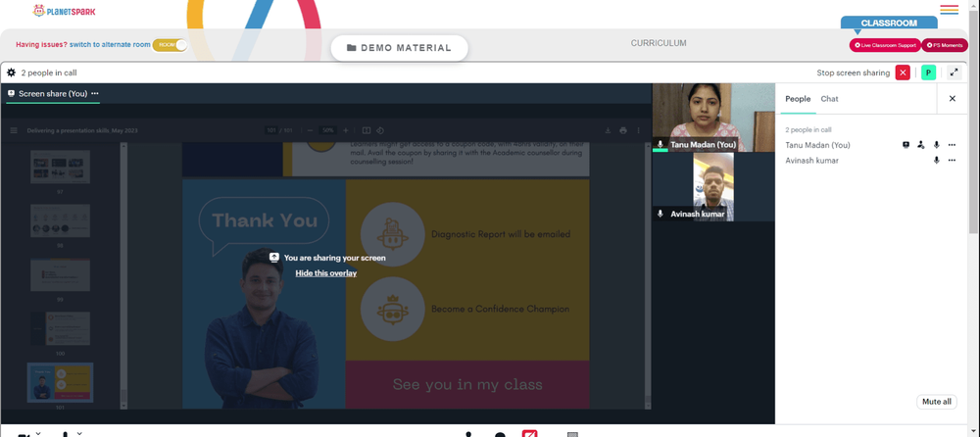Mute Tanu Madan's microphone in People list
The height and width of the screenshot is (437, 980).
pyautogui.click(x=936, y=145)
